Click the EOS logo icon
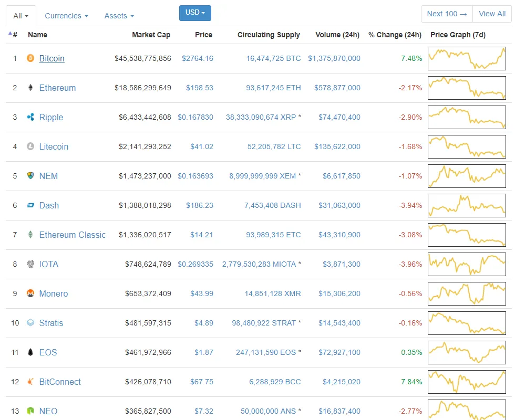This screenshot has height=420, width=515. [30, 352]
